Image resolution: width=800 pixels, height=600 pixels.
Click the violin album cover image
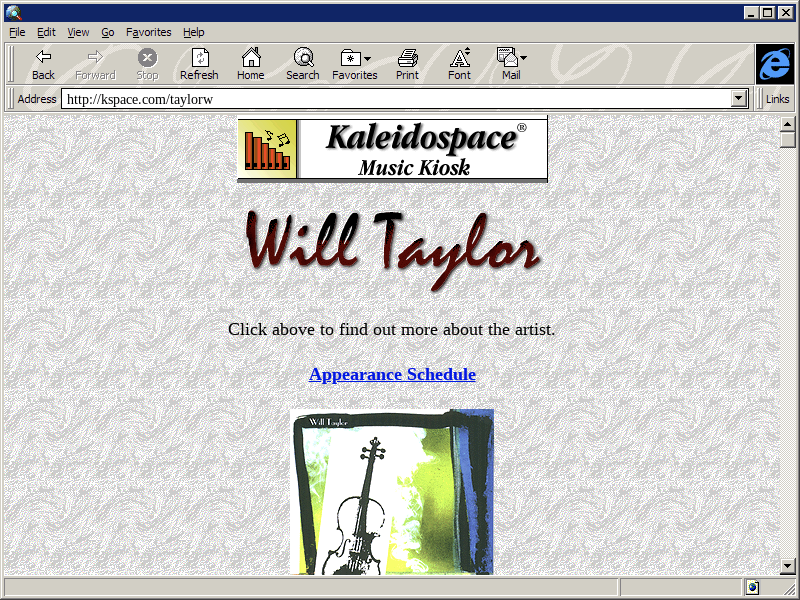click(x=392, y=492)
